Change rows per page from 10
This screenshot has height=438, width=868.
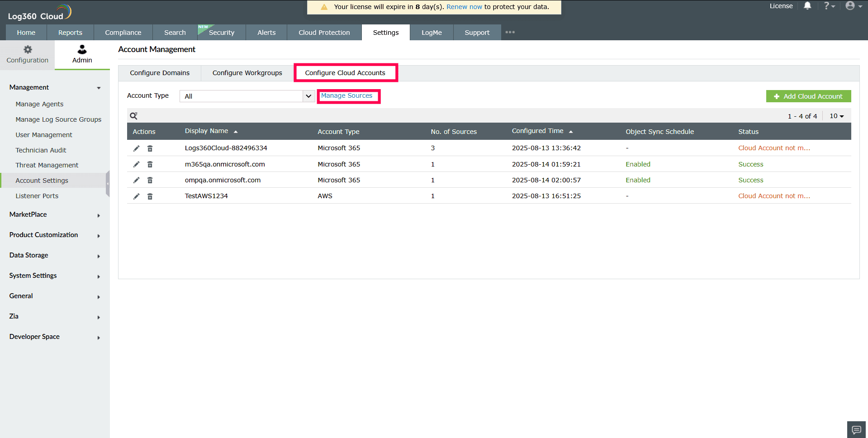pos(836,116)
